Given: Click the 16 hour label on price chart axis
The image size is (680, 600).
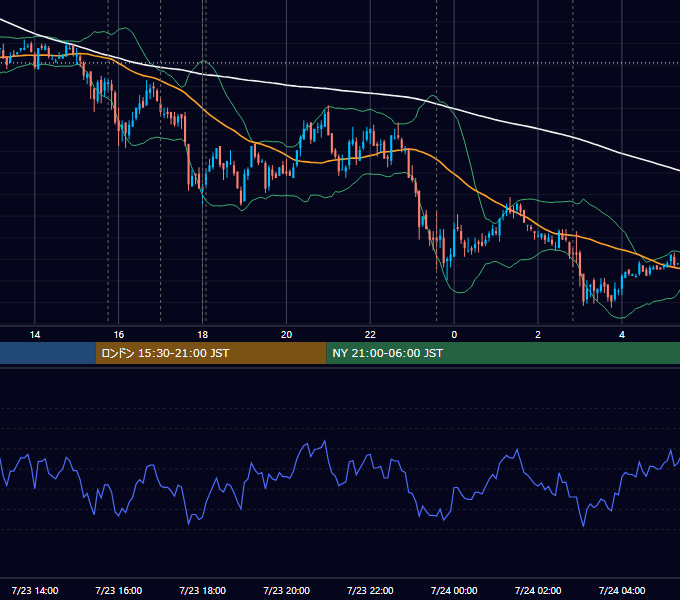Looking at the screenshot, I should [118, 334].
